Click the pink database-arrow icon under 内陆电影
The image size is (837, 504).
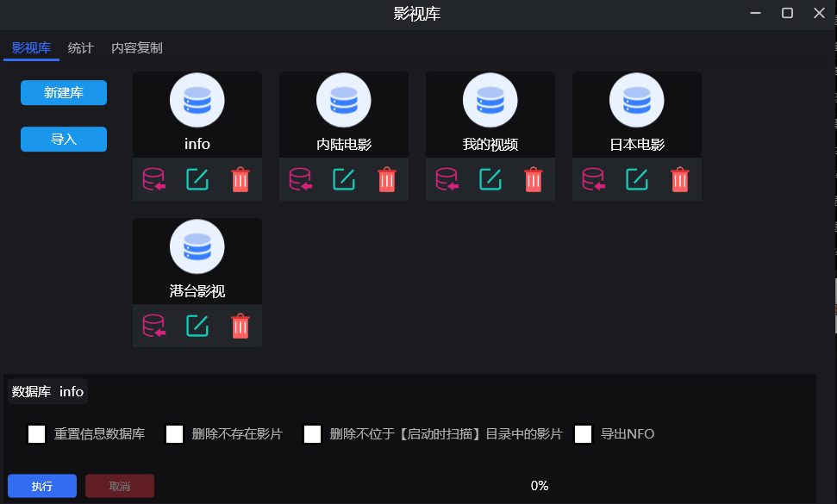click(301, 179)
